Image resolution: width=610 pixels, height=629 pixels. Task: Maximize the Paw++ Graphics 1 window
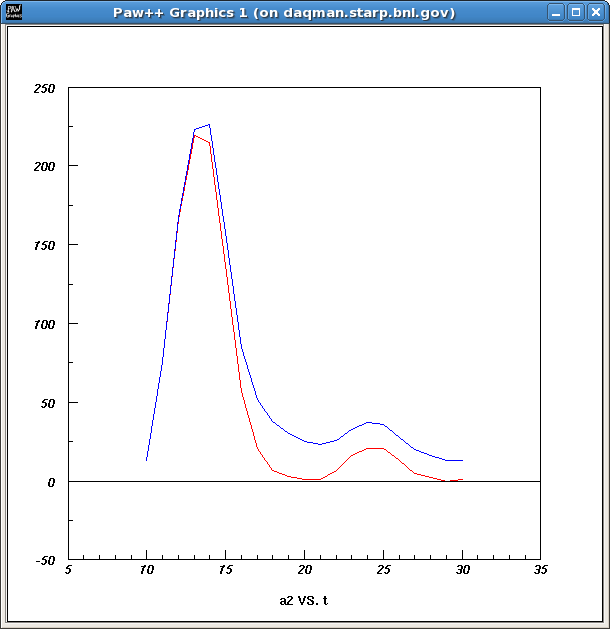pyautogui.click(x=576, y=12)
